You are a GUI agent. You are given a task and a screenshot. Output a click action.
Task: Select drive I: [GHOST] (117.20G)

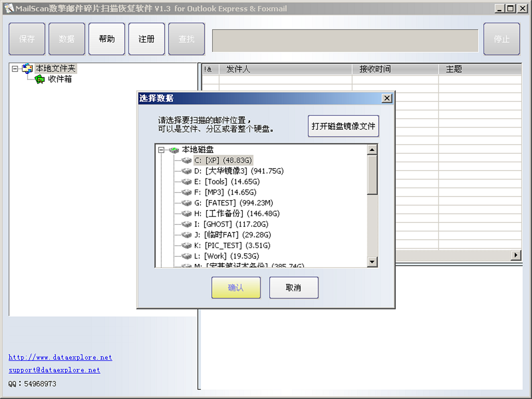click(231, 224)
